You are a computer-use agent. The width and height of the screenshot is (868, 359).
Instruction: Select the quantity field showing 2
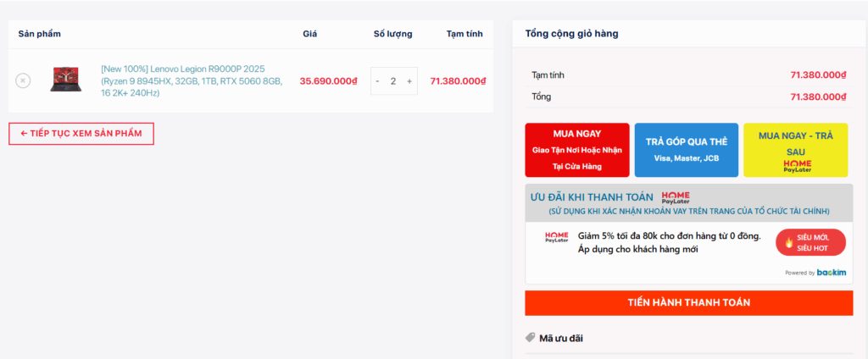click(393, 81)
